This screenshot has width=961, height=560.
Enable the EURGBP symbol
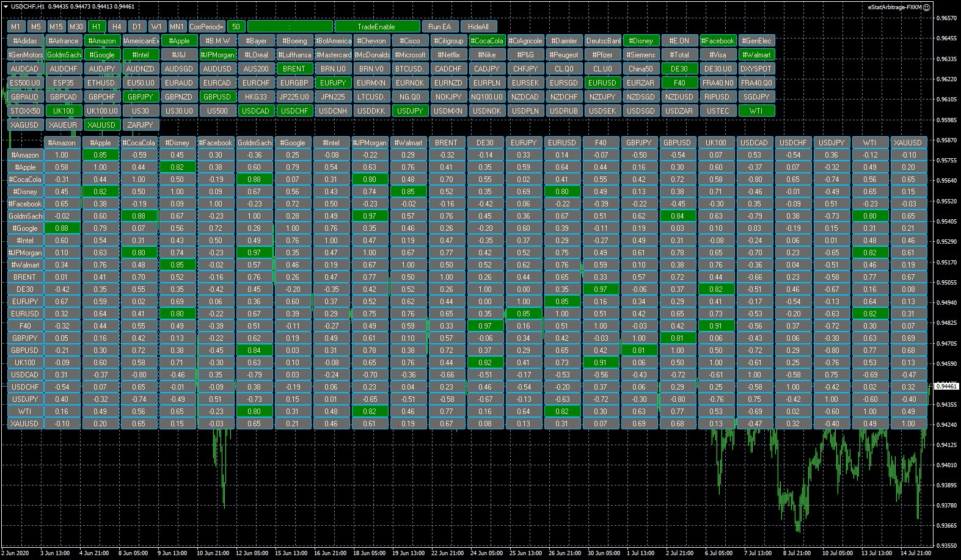click(x=294, y=83)
